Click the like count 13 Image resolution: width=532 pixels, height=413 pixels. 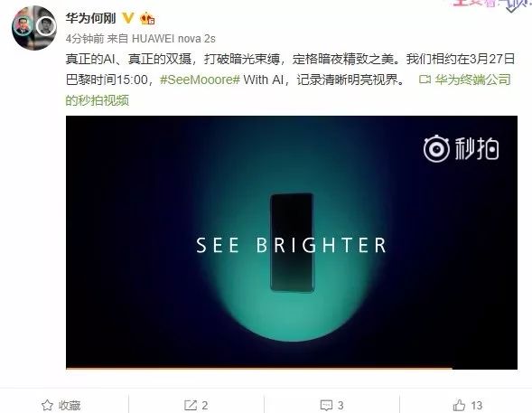point(476,405)
